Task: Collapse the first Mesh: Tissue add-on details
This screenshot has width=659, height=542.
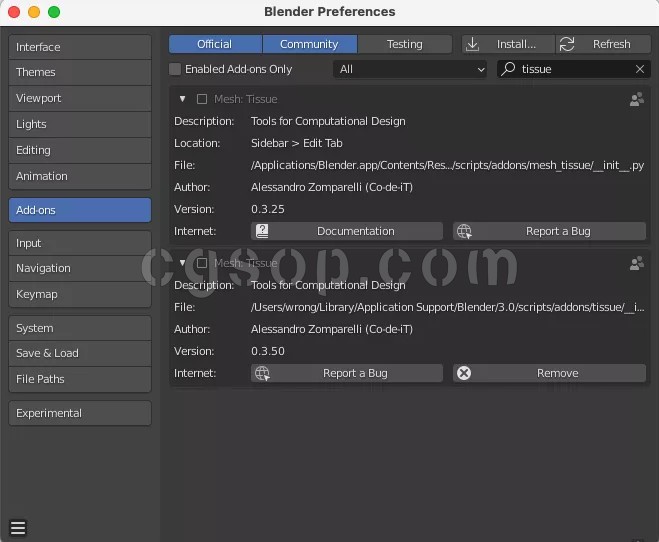Action: (182, 99)
